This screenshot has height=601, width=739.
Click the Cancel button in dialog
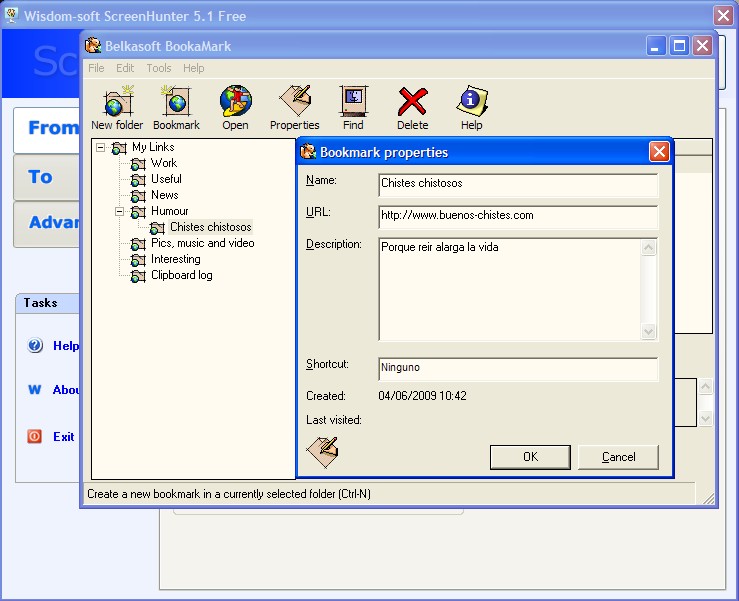click(x=618, y=457)
